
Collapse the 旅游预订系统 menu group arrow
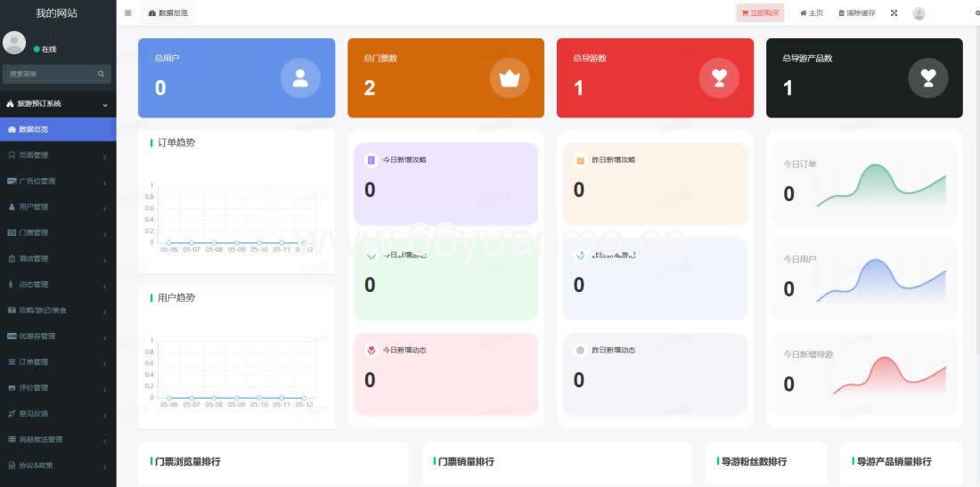(x=105, y=104)
